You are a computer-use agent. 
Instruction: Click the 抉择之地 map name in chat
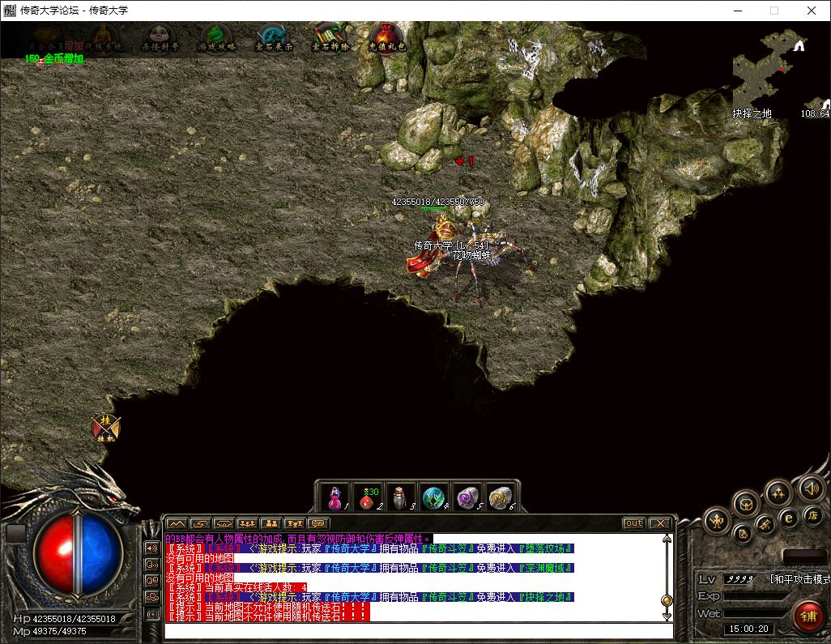tap(545, 597)
